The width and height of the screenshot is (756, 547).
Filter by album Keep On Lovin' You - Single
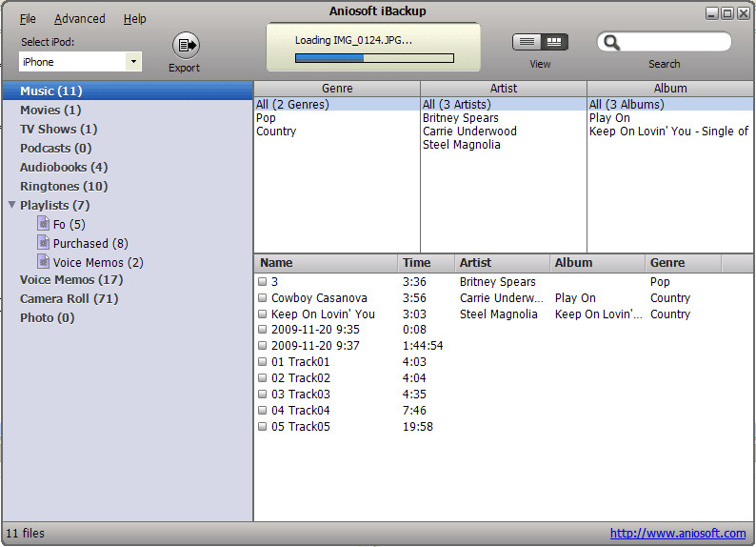click(x=668, y=132)
